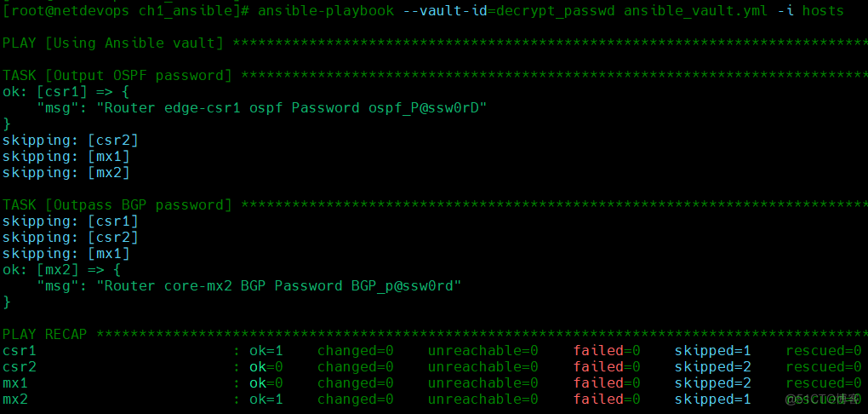The width and height of the screenshot is (868, 414).
Task: Click 'changed=0' in the mx2 recap row
Action: (355, 399)
